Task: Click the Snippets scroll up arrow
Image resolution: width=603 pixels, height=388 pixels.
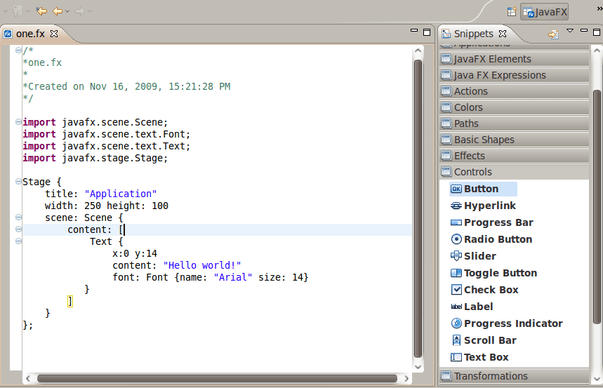Action: tap(597, 50)
